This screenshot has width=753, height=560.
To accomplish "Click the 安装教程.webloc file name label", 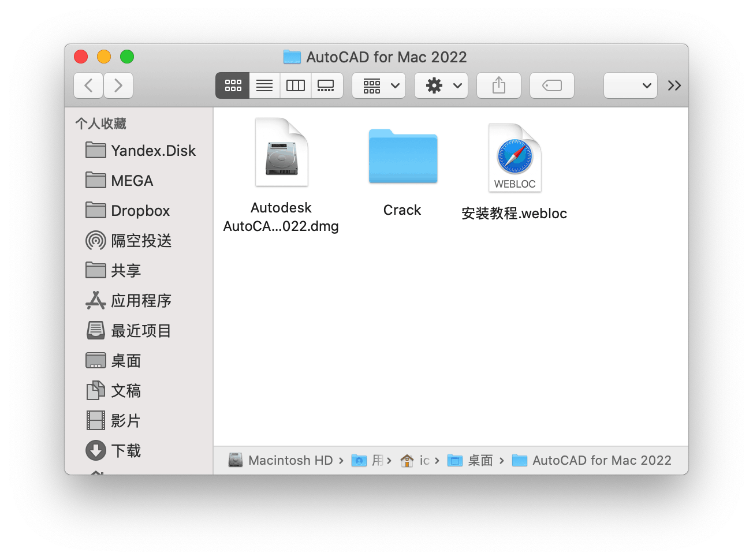I will 515,214.
